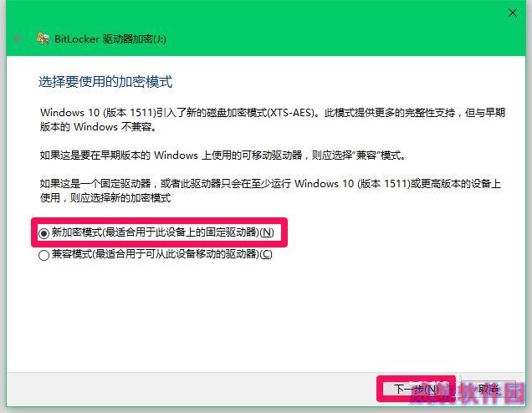
Task: Cancel the wizard via the 取消 button
Action: click(x=488, y=389)
